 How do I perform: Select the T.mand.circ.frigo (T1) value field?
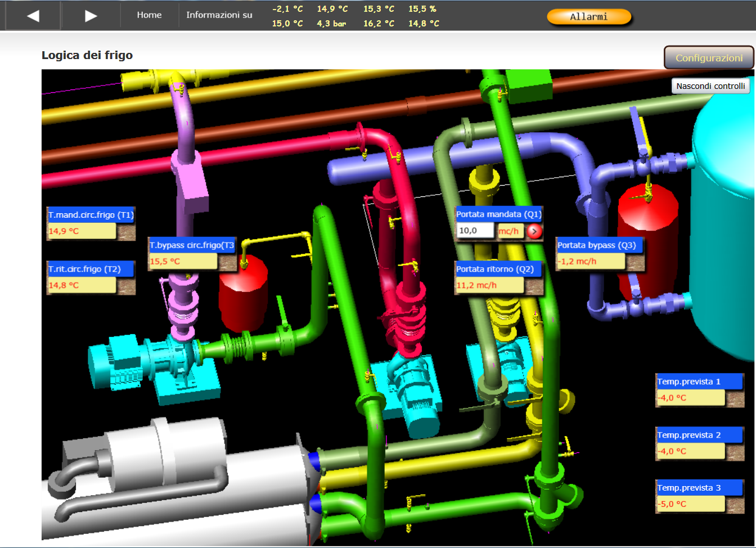(x=81, y=231)
